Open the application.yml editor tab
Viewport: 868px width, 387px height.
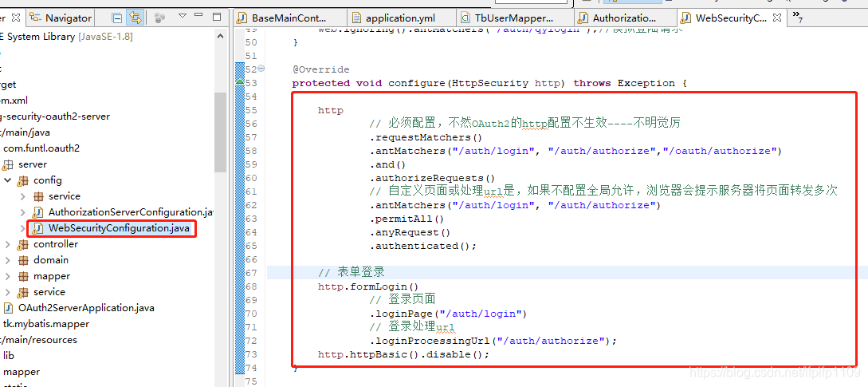(x=402, y=18)
